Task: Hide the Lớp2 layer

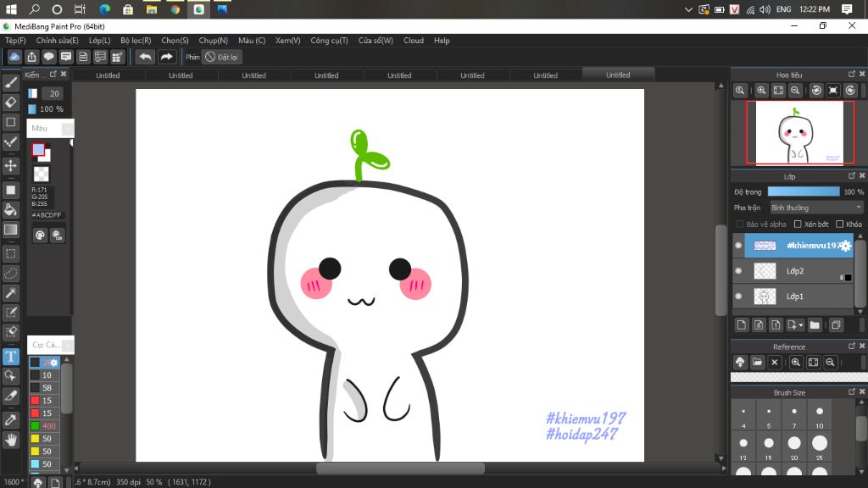Action: (x=738, y=271)
